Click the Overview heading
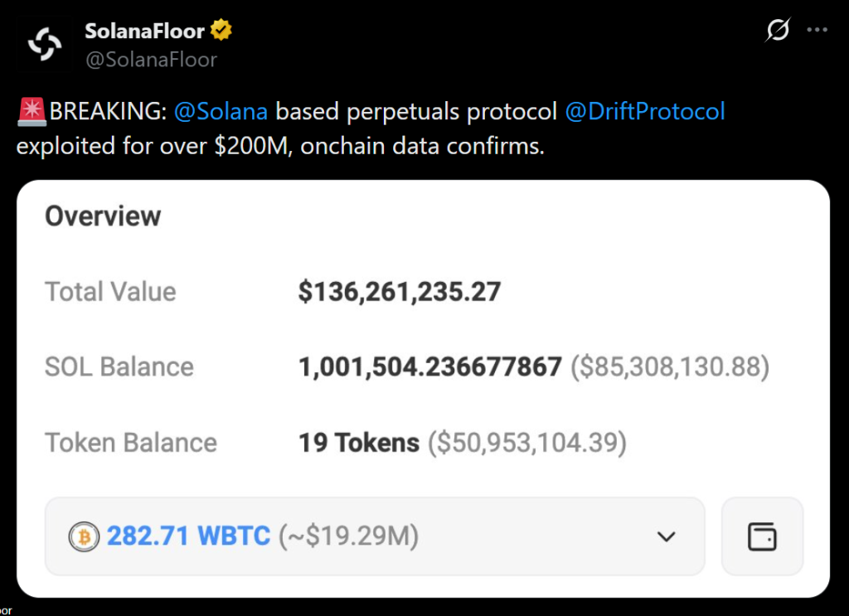Screen dimensions: 849x616 [103, 216]
